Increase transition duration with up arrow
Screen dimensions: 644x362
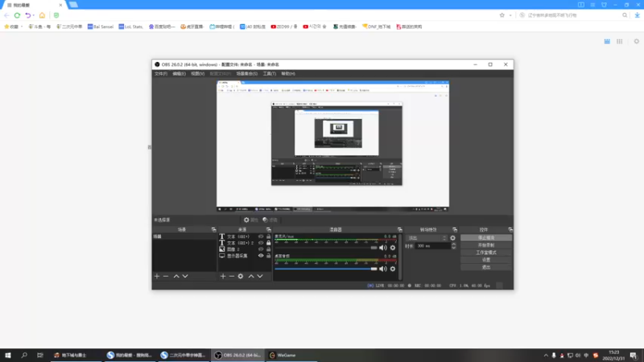pos(453,245)
